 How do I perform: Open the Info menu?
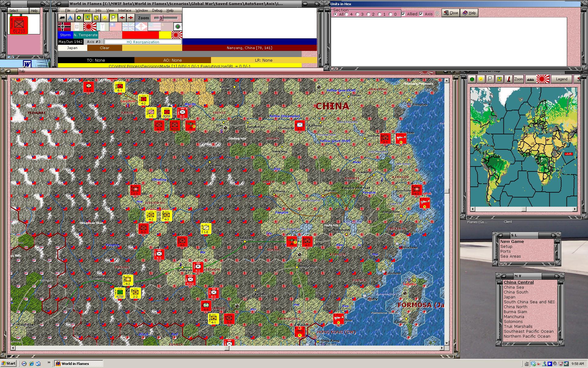pyautogui.click(x=98, y=10)
